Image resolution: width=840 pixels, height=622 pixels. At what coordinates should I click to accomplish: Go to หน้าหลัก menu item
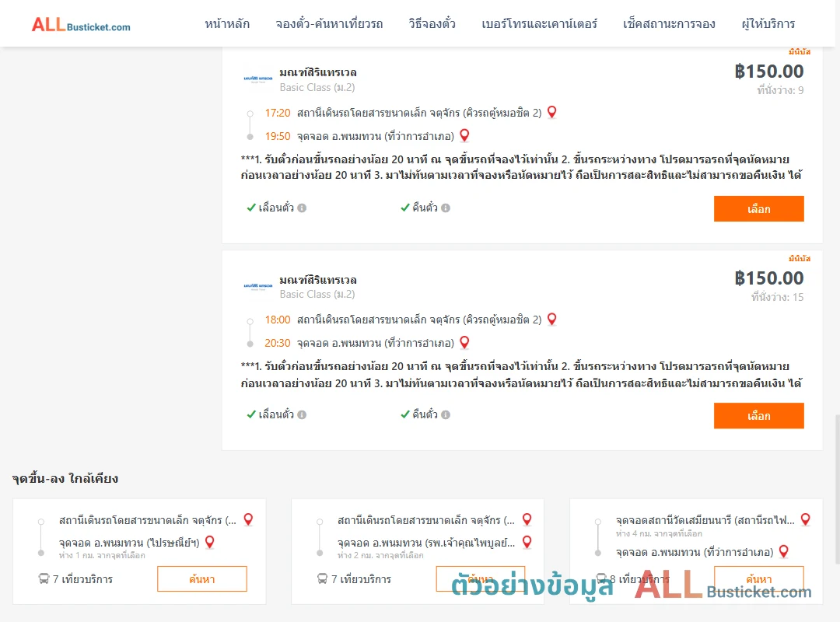tap(227, 23)
